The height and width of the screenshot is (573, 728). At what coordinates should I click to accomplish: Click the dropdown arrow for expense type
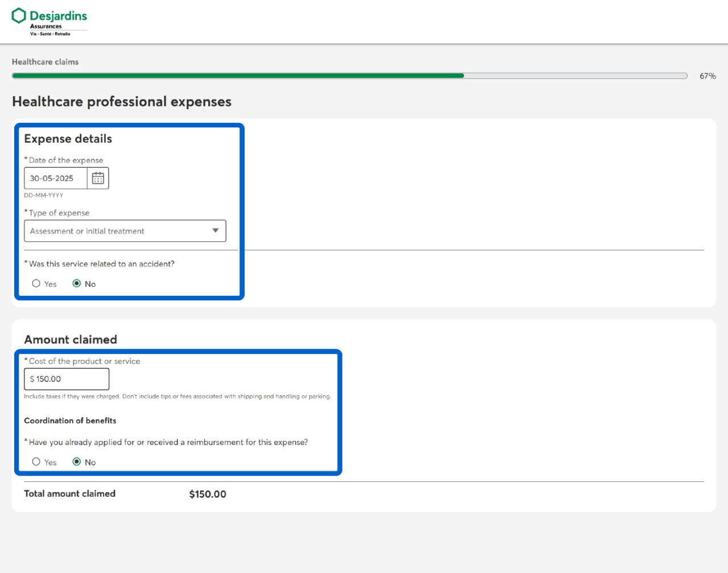(x=216, y=230)
